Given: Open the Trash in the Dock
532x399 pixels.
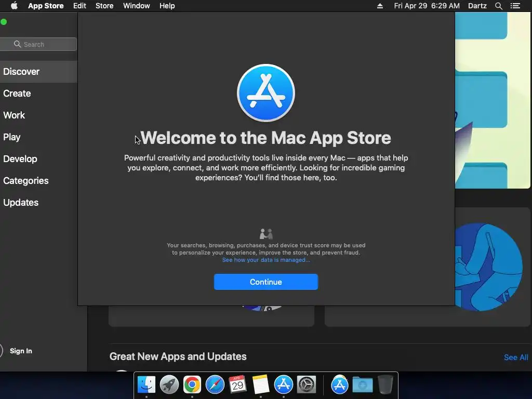Looking at the screenshot, I should tap(385, 384).
